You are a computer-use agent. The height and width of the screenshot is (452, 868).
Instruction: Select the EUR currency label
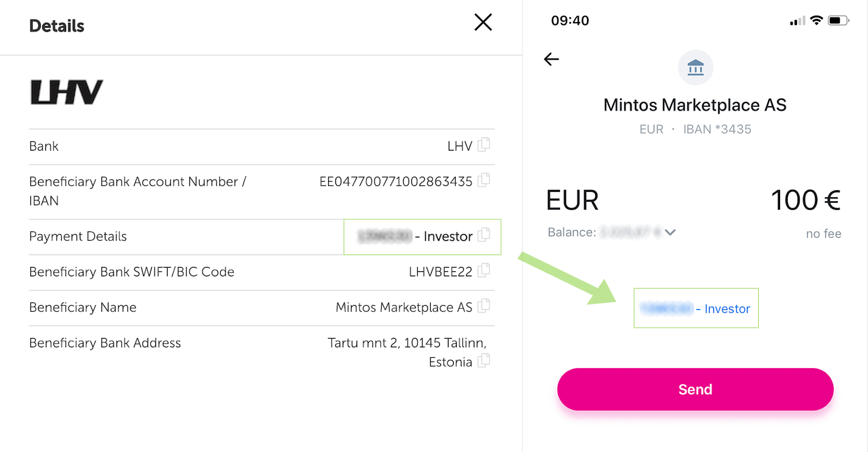click(x=572, y=200)
